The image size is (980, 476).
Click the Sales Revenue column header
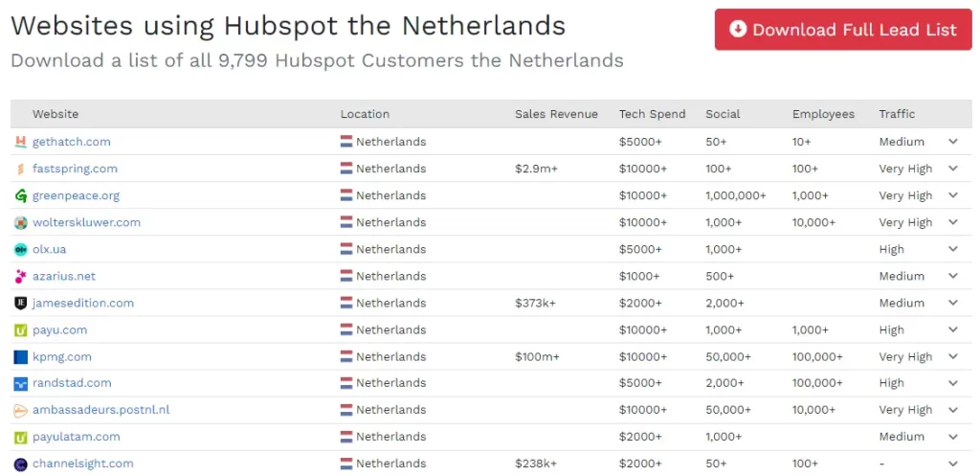(556, 114)
